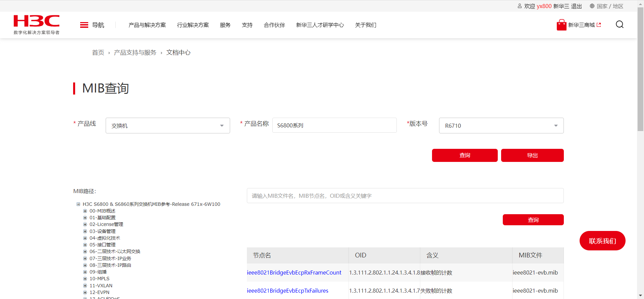
Task: Select the 03-设备管理 tree item
Action: click(x=102, y=231)
